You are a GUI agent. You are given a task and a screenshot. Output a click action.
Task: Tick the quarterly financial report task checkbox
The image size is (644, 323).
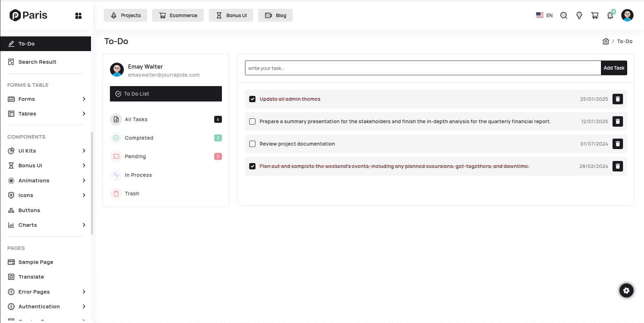(x=252, y=121)
